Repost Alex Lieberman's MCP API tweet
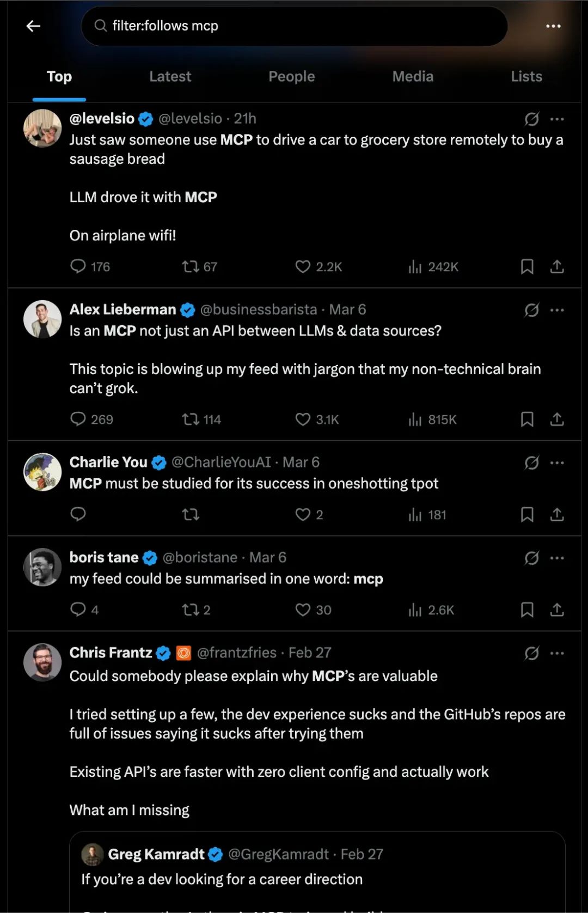This screenshot has height=913, width=588. [191, 419]
